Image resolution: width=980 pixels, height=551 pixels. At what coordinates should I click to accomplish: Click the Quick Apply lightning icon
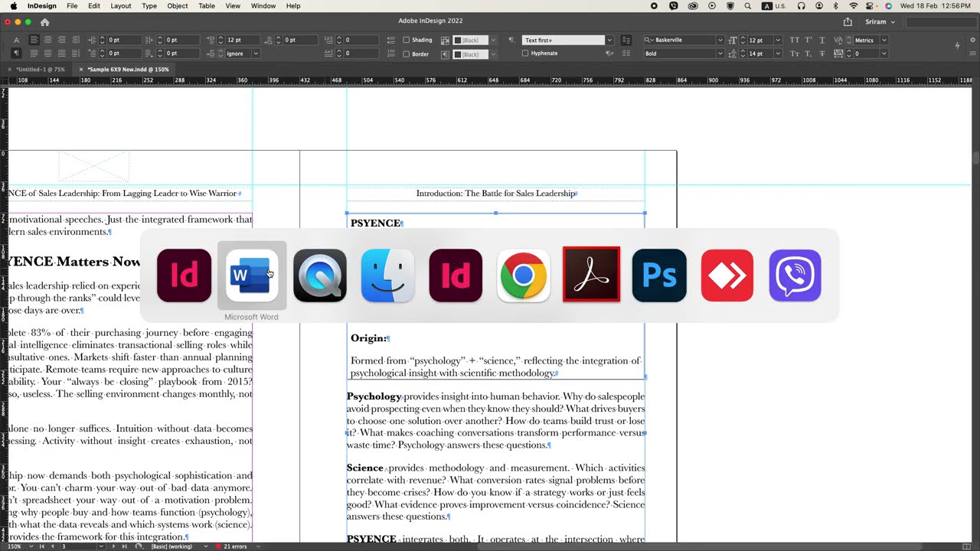(x=957, y=45)
